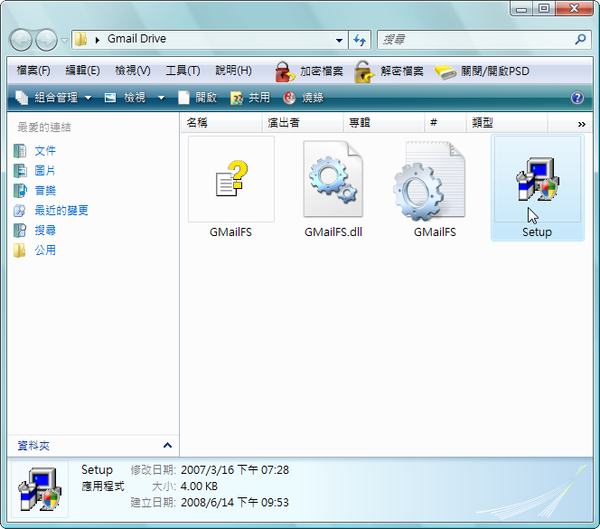Click the folder icon in address bar
The image size is (600, 529).
click(x=81, y=39)
